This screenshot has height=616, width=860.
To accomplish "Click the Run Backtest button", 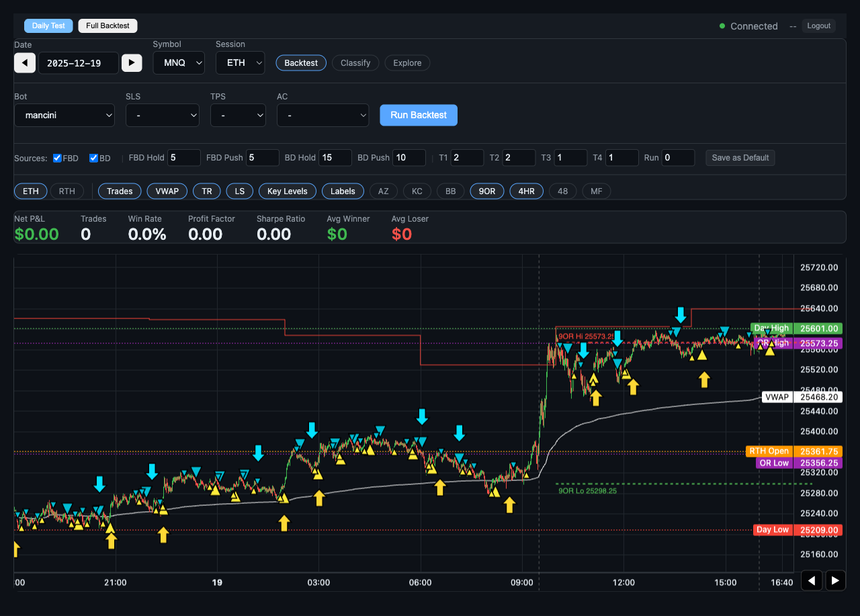I will click(x=418, y=115).
